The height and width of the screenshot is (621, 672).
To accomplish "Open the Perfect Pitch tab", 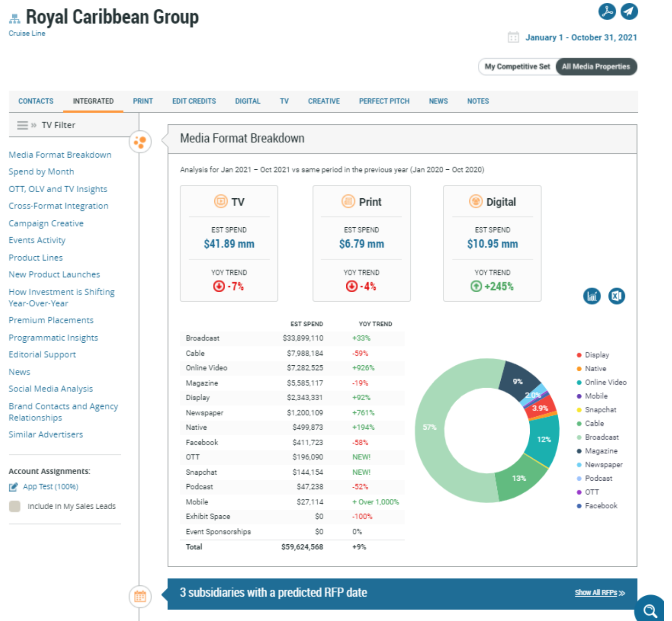I will point(384,101).
